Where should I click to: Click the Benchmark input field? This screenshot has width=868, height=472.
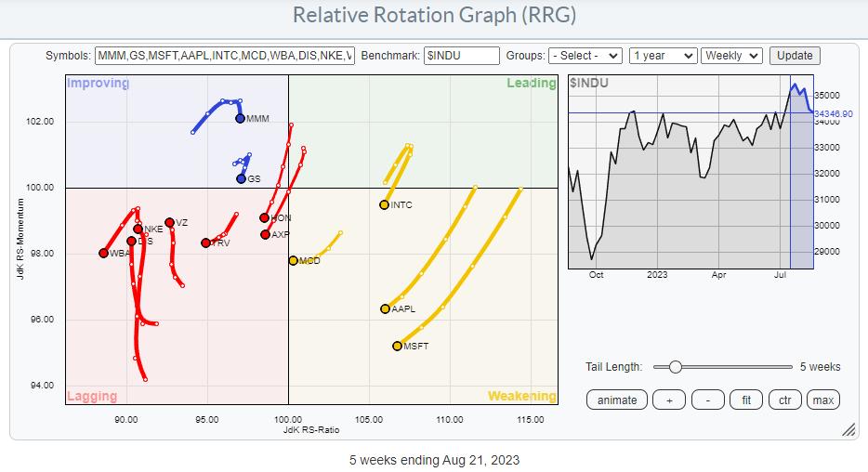(x=461, y=56)
